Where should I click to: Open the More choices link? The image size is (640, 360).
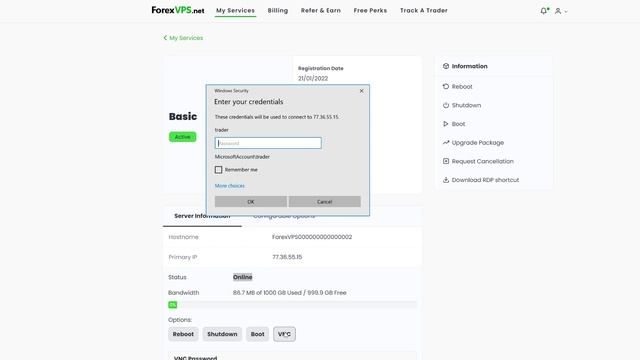coord(229,186)
